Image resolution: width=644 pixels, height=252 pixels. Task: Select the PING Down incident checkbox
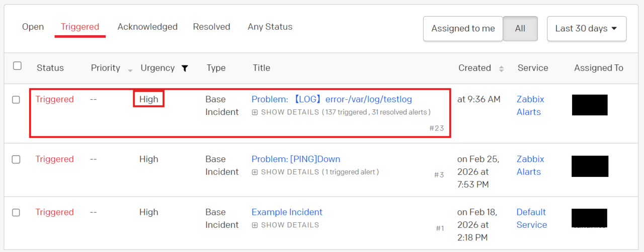(16, 159)
